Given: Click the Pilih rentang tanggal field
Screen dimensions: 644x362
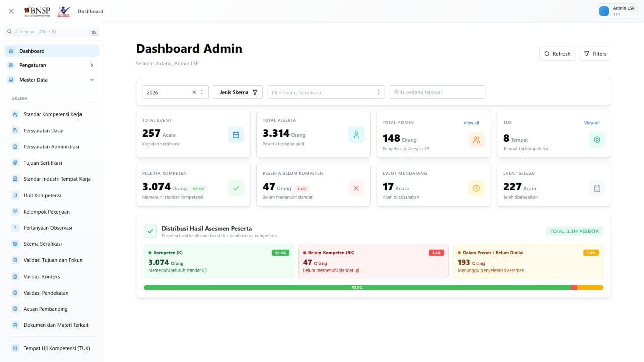Looking at the screenshot, I should [x=438, y=92].
